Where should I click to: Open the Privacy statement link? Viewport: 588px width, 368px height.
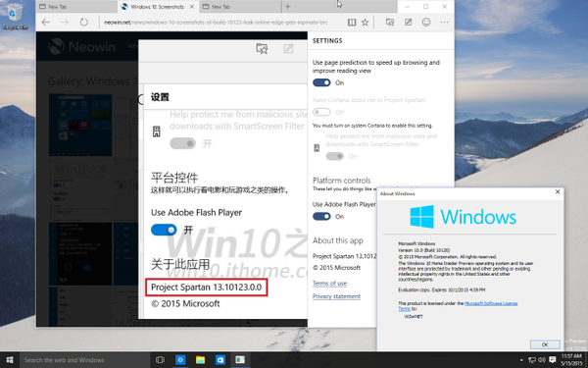pyautogui.click(x=336, y=296)
